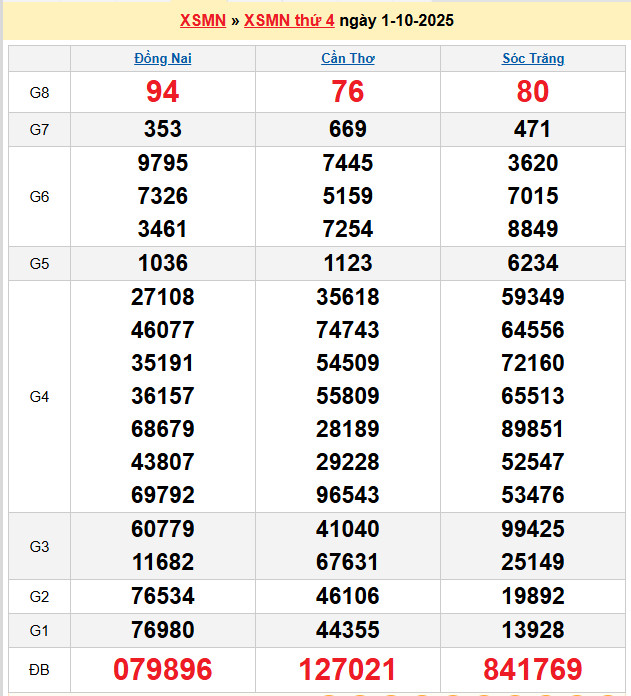Click G5 result 1123
This screenshot has height=696, width=631.
pyautogui.click(x=348, y=264)
